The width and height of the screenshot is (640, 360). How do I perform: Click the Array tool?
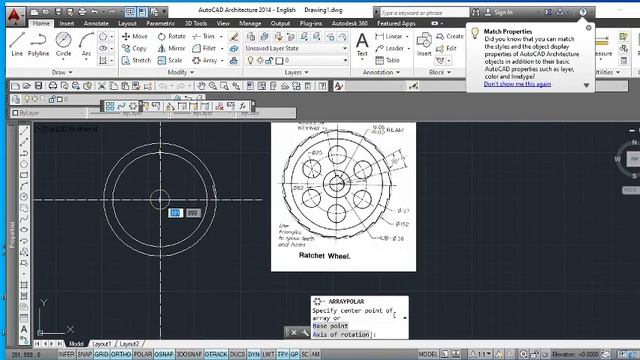point(204,60)
